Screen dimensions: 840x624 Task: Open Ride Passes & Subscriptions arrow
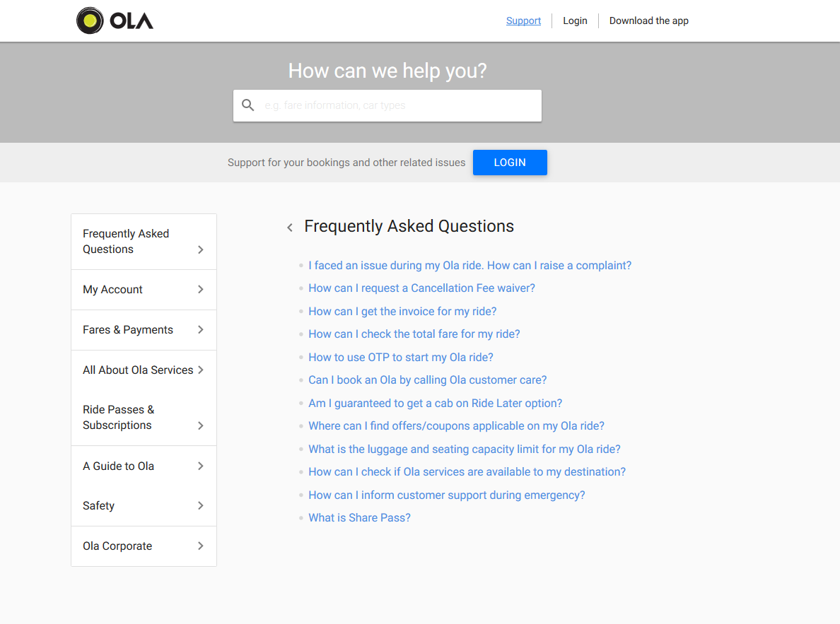click(201, 425)
